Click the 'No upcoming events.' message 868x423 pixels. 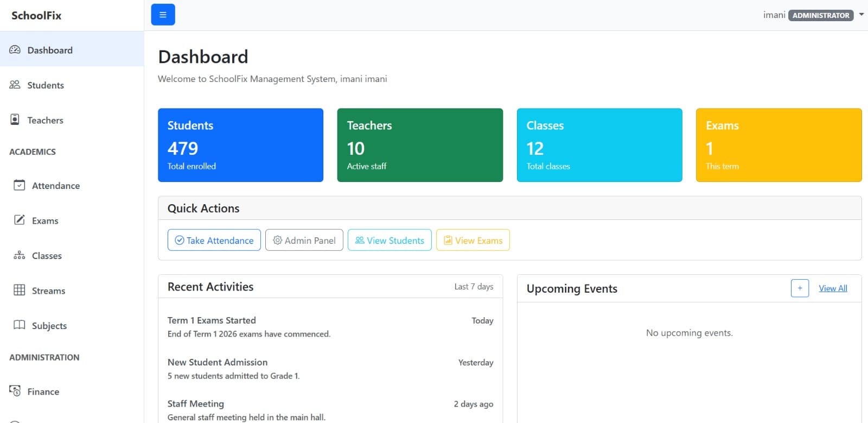pos(689,333)
